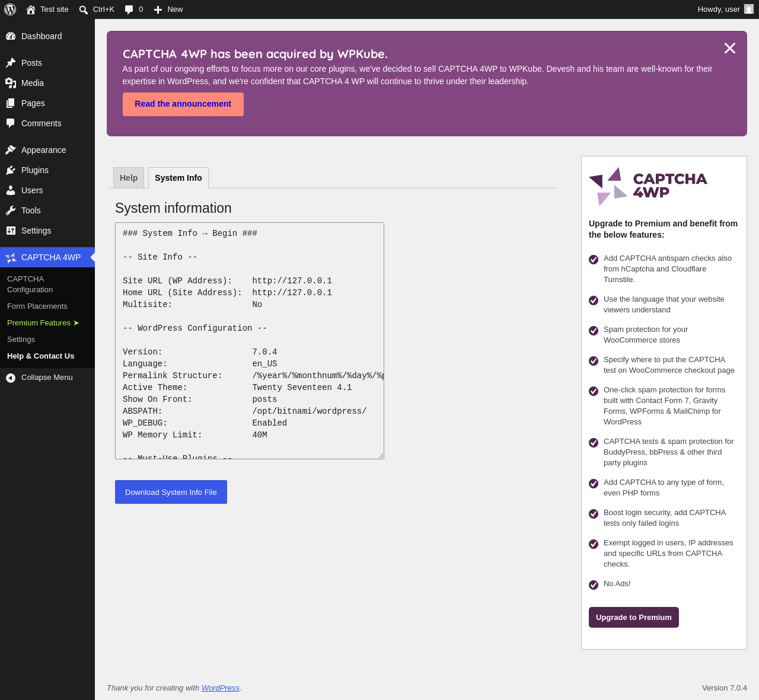Click checkmark beside 'No Ads!'
This screenshot has height=700, width=759.
594,585
